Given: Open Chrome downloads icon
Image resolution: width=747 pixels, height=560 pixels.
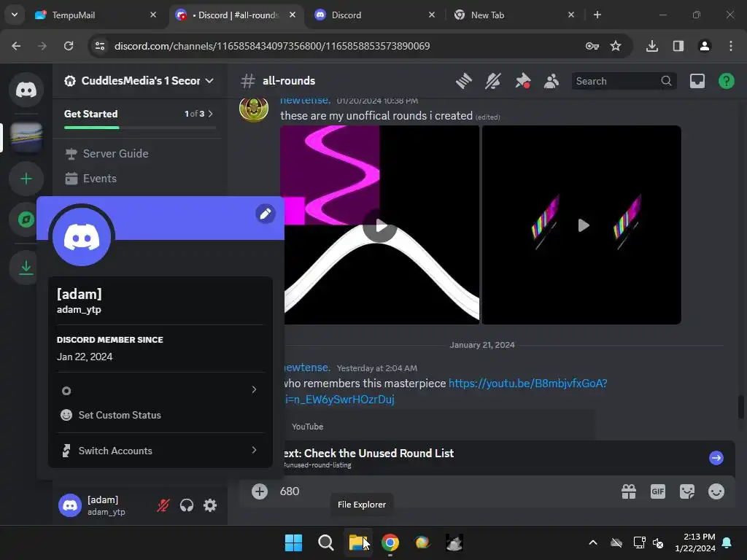Looking at the screenshot, I should [x=651, y=46].
